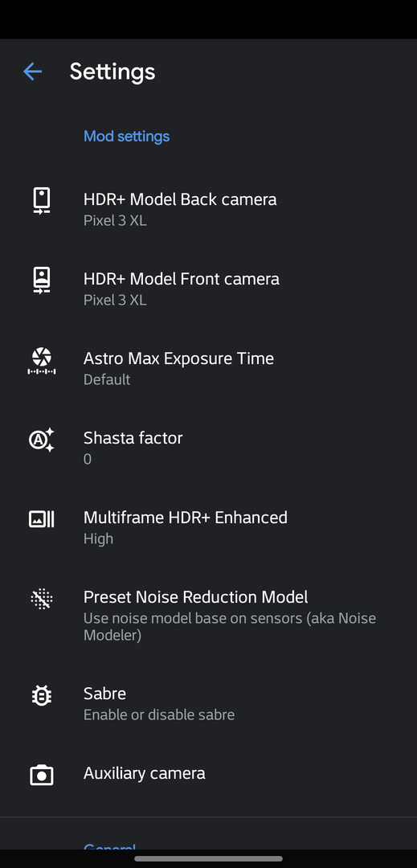The width and height of the screenshot is (417, 868).
Task: Click the Auxiliary camera icon
Action: (42, 775)
